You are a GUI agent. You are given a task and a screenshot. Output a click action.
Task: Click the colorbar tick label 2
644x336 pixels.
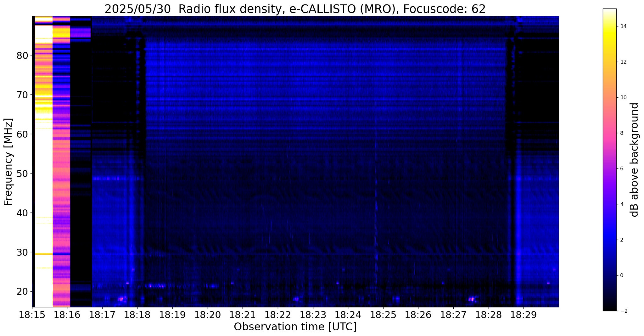[x=621, y=240]
